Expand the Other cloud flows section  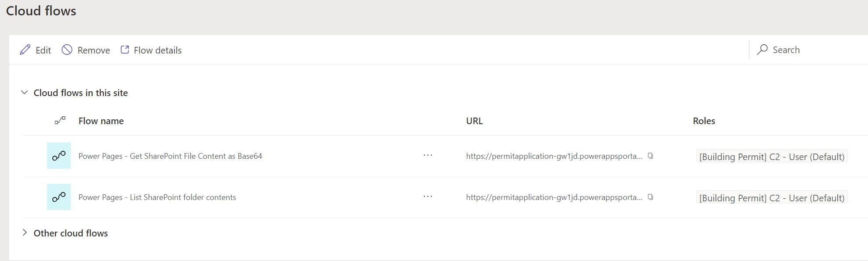point(24,233)
